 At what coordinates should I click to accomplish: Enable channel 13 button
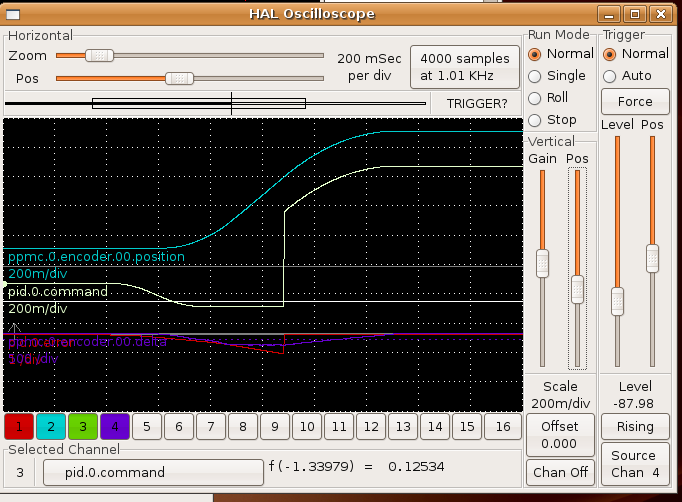[x=403, y=426]
